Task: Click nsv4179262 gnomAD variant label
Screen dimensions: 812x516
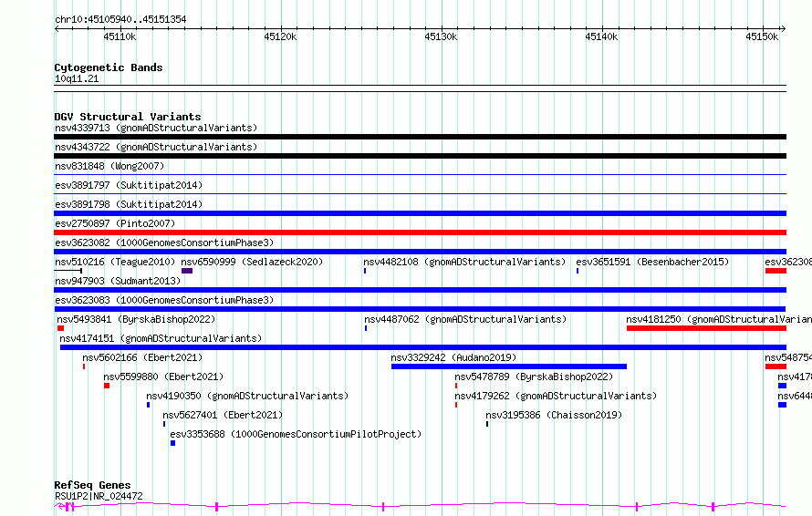Action: tap(556, 396)
